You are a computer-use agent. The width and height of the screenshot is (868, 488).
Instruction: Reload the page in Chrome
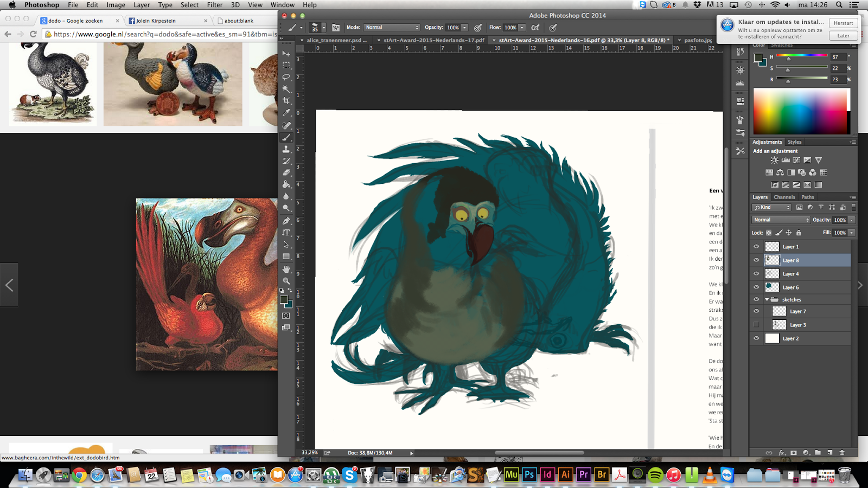33,34
